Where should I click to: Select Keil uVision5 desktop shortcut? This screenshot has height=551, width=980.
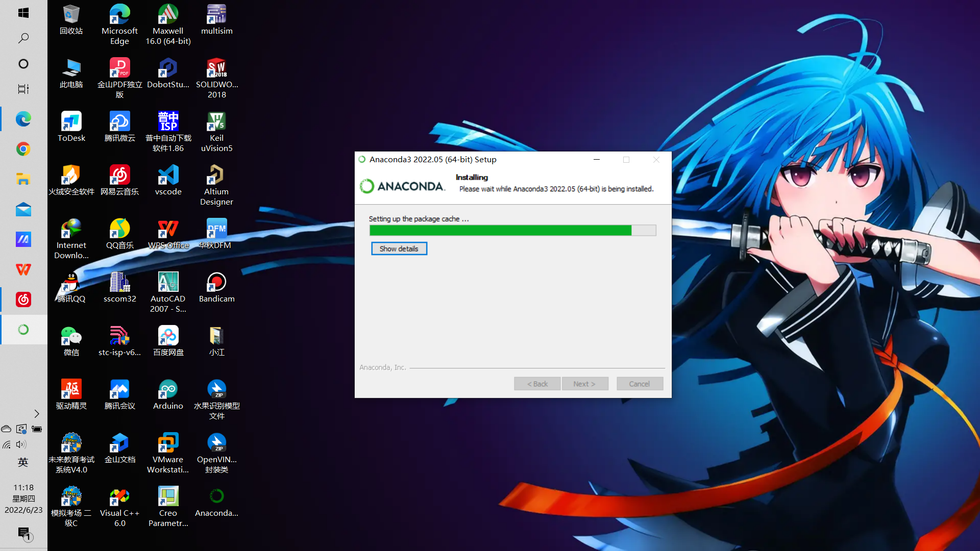click(x=216, y=132)
